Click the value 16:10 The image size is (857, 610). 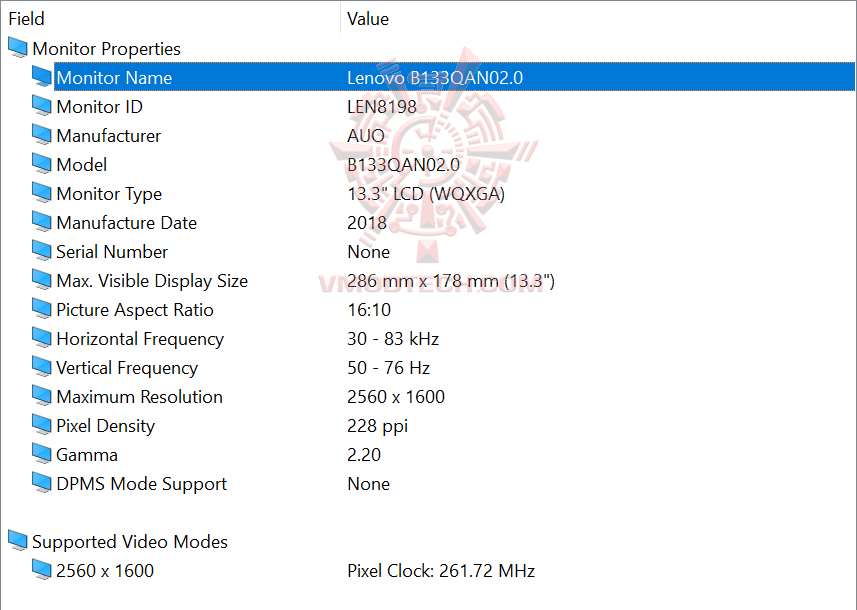(x=369, y=310)
